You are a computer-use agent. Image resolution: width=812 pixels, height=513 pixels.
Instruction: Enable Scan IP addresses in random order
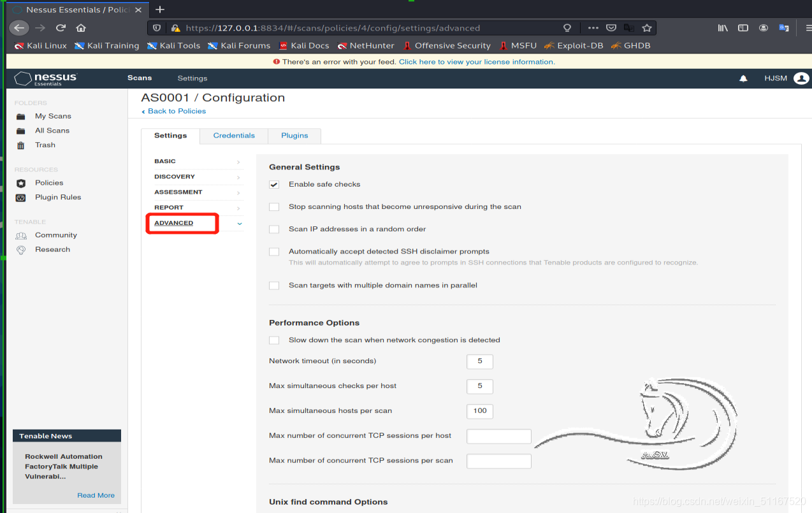tap(274, 229)
